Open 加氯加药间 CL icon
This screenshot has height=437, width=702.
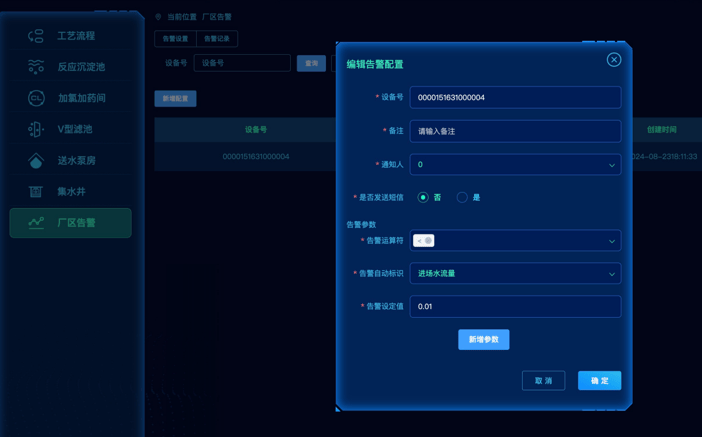tap(36, 98)
